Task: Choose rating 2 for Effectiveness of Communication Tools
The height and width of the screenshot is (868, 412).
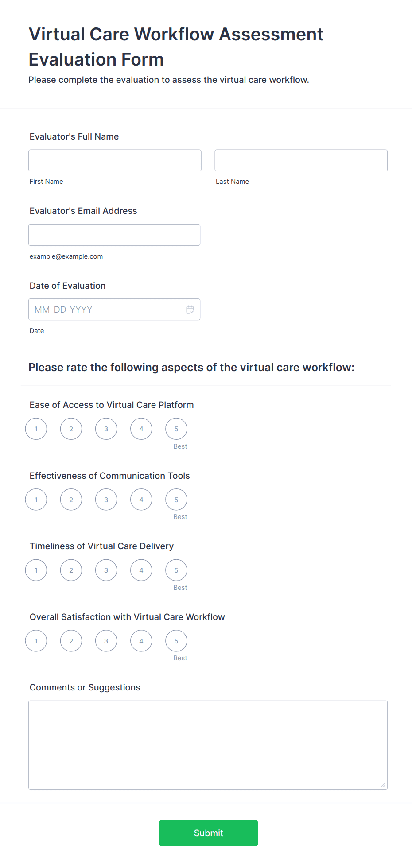Action: pyautogui.click(x=71, y=499)
